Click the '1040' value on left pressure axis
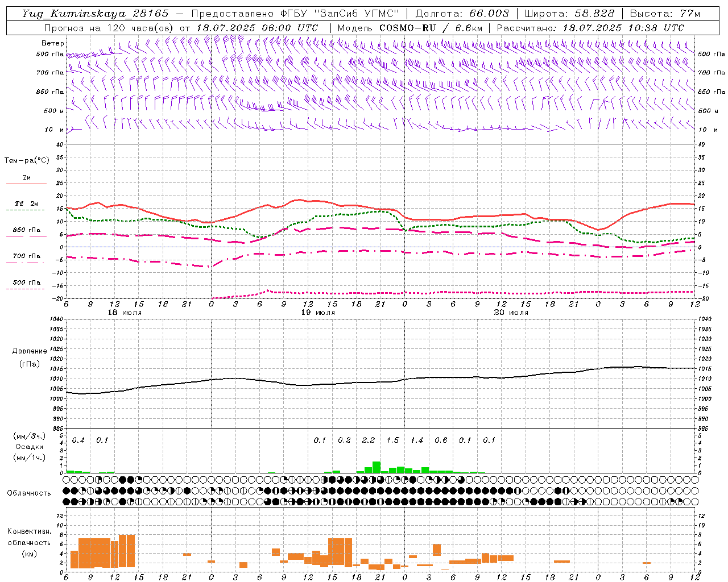The height and width of the screenshot is (582, 728). [57, 319]
